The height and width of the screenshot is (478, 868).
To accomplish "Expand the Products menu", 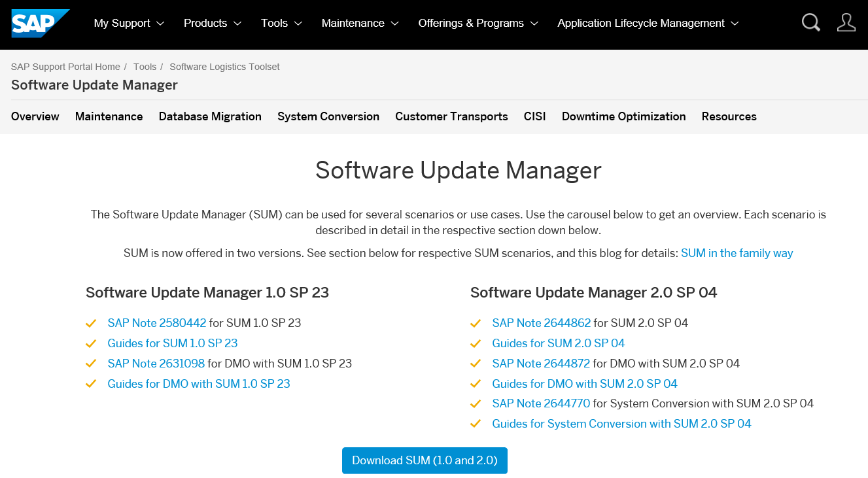I will tap(213, 23).
